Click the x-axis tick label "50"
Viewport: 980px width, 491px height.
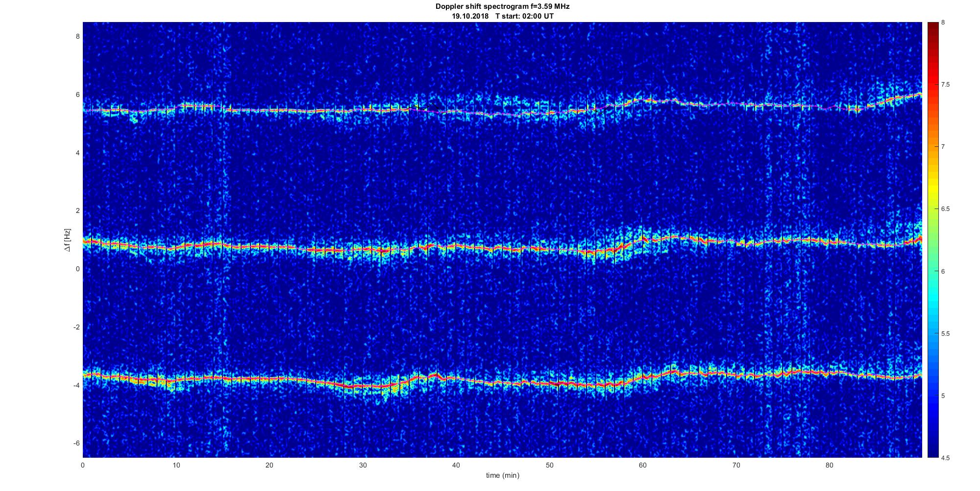[x=549, y=465]
